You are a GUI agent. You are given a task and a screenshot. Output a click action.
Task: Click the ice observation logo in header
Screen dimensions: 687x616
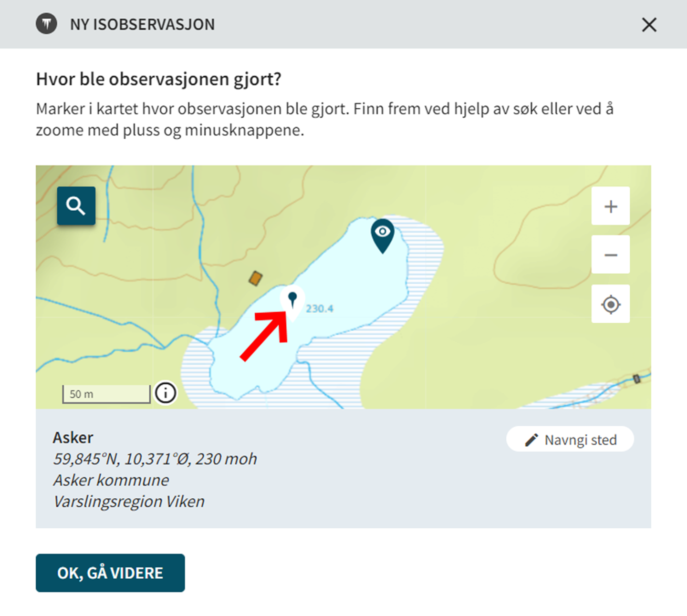coord(46,24)
